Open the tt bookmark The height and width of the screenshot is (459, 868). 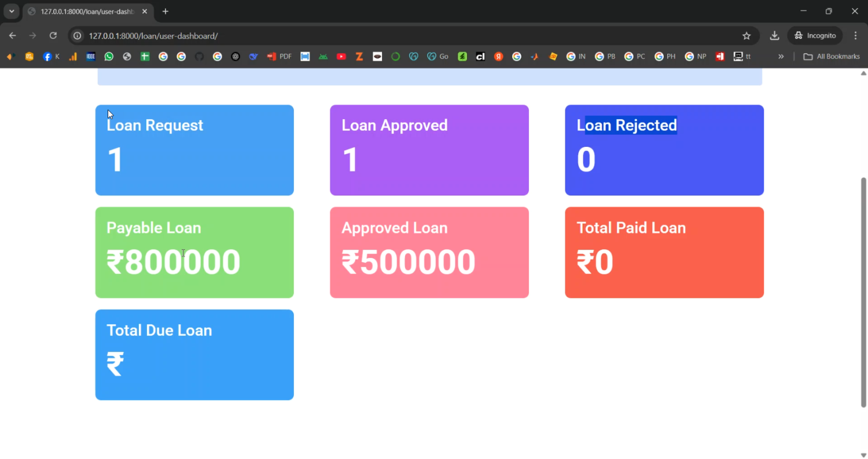(742, 57)
